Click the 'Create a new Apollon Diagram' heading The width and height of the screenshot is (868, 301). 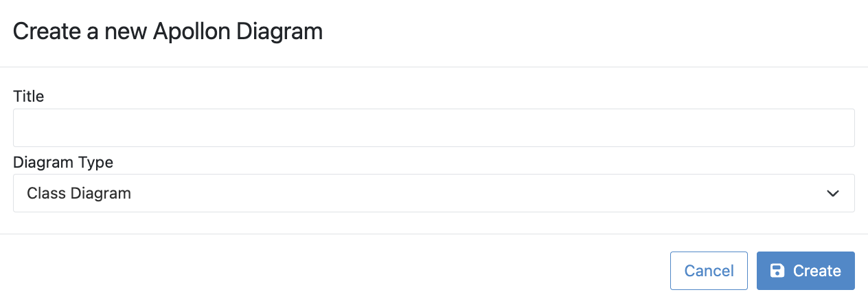pos(168,32)
